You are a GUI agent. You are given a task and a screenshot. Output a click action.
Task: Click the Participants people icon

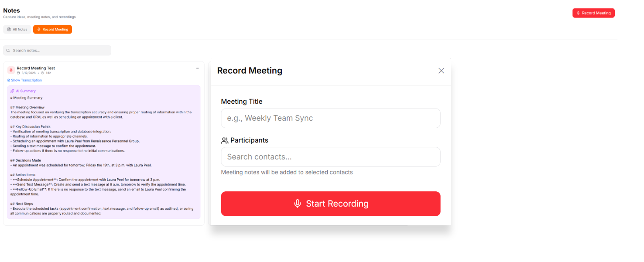click(225, 140)
